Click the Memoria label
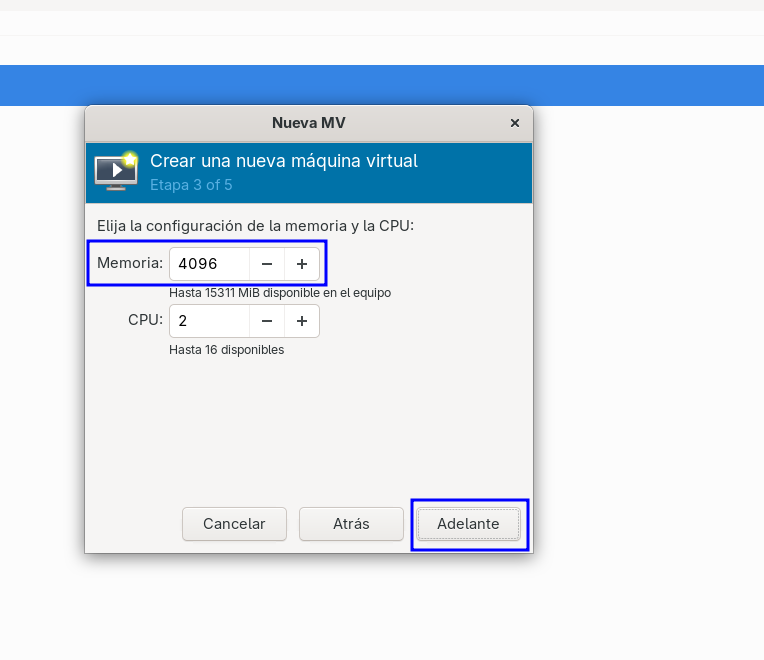The width and height of the screenshot is (764, 660). [130, 263]
